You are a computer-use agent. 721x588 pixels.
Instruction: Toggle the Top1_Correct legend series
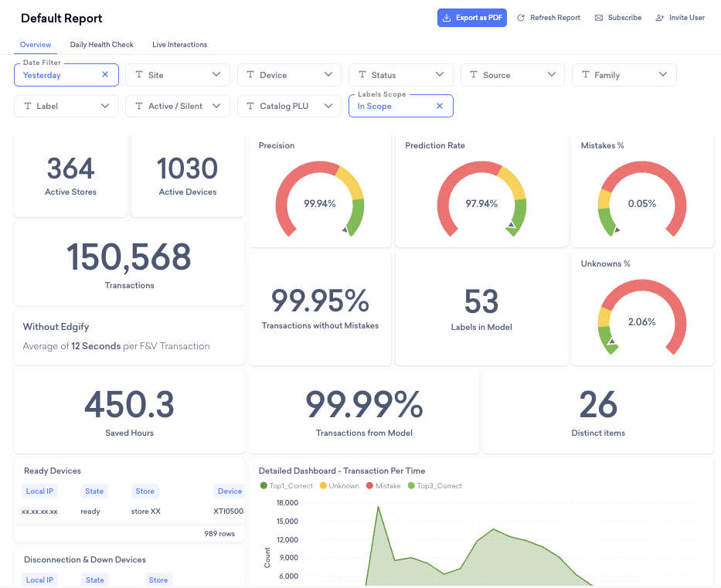point(286,485)
